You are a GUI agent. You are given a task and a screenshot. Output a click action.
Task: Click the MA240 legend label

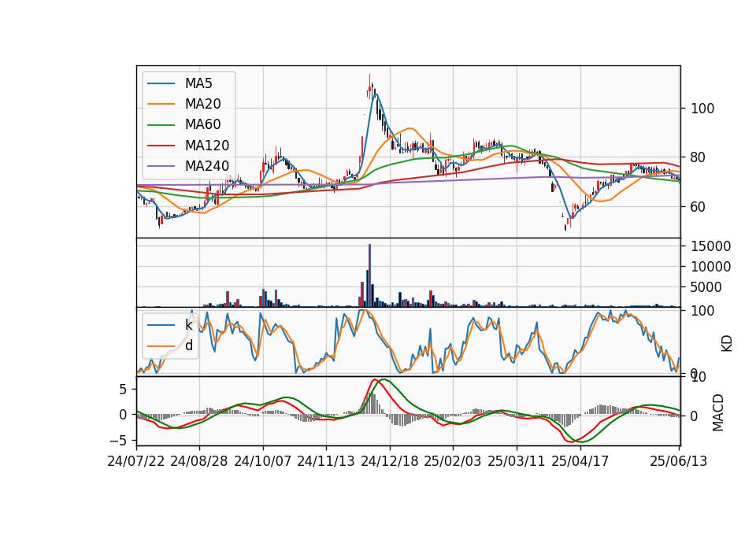coord(207,166)
